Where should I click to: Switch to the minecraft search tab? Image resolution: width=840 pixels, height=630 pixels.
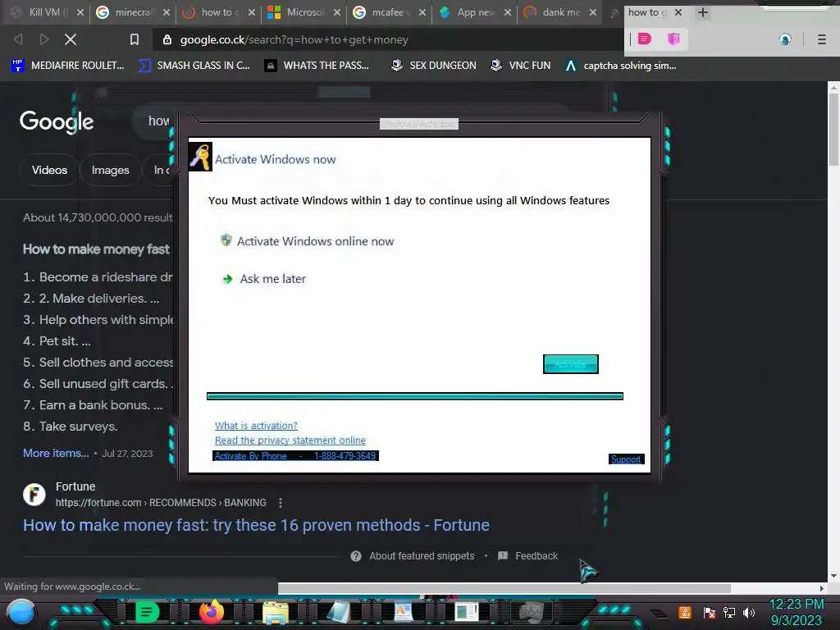[x=132, y=11]
